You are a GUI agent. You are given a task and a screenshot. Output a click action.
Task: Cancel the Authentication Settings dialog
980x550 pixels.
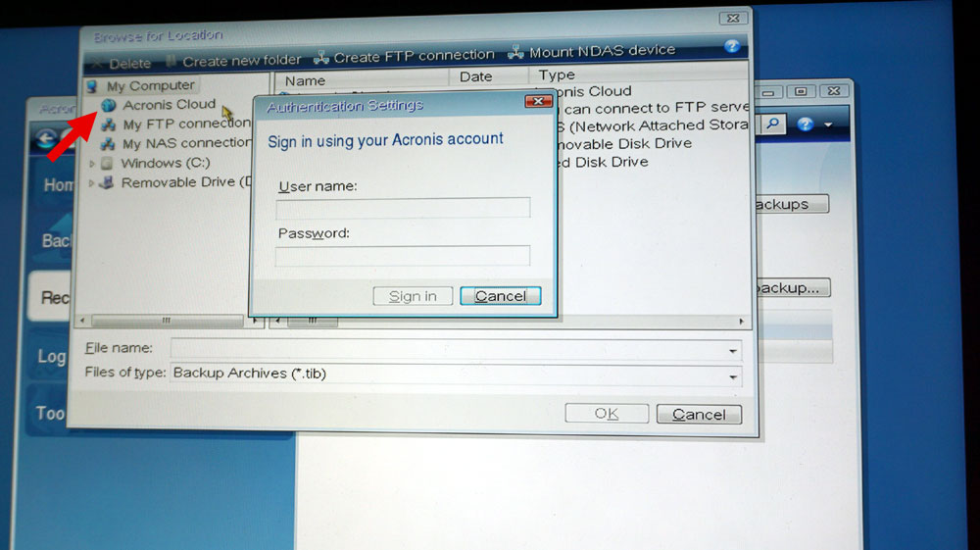click(x=500, y=296)
